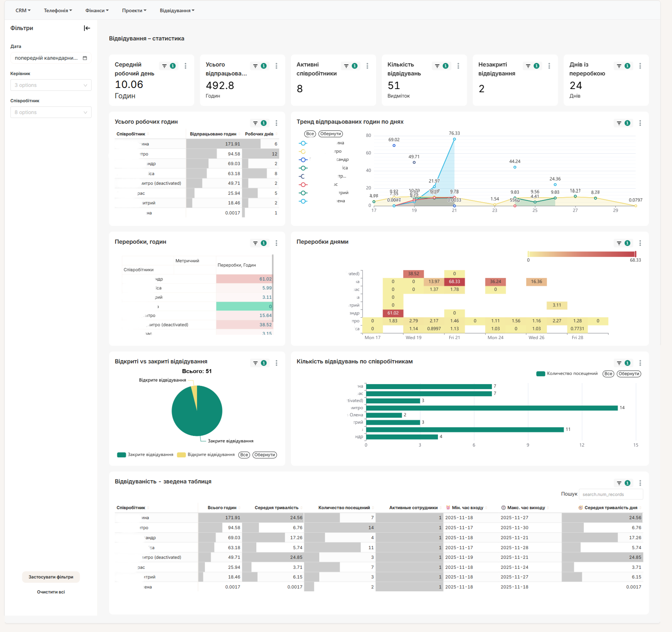Click the Застосувати фільтри button
Viewport: 672px width, 632px height.
coord(51,577)
